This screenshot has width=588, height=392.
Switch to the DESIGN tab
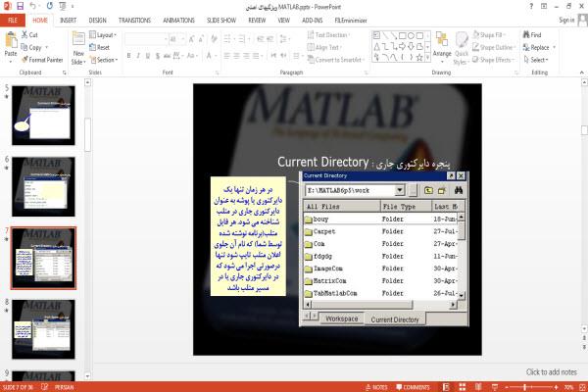point(97,21)
